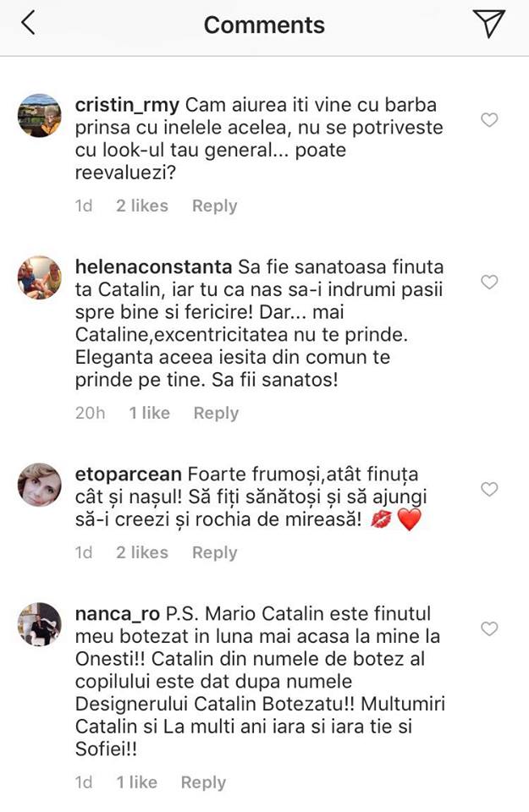529x812 pixels.
Task: Open the username link helenaconstanta
Action: [153, 266]
